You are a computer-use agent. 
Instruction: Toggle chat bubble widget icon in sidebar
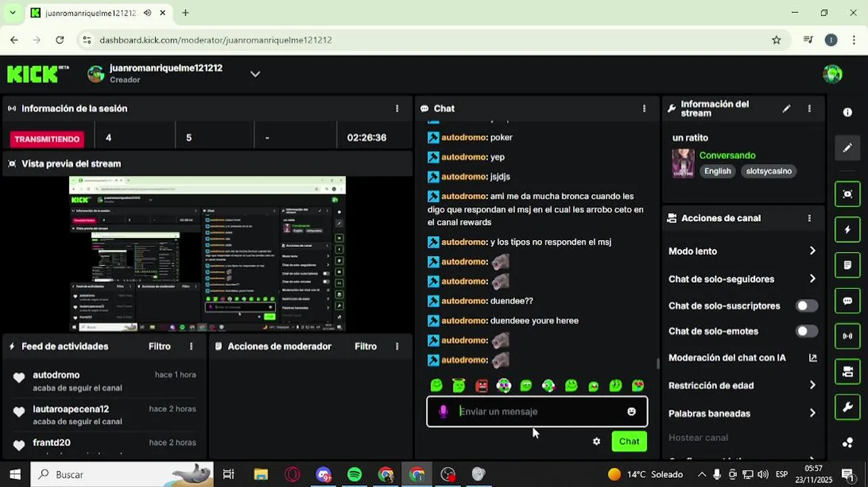coord(848,301)
